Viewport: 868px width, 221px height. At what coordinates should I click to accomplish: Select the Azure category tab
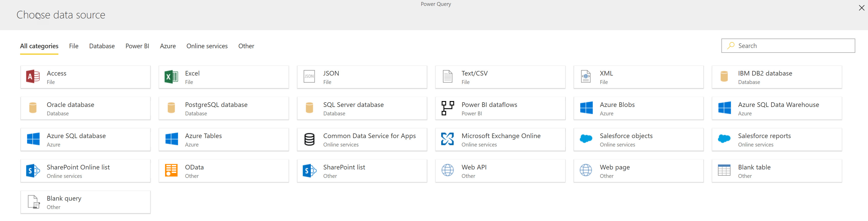[x=168, y=46]
